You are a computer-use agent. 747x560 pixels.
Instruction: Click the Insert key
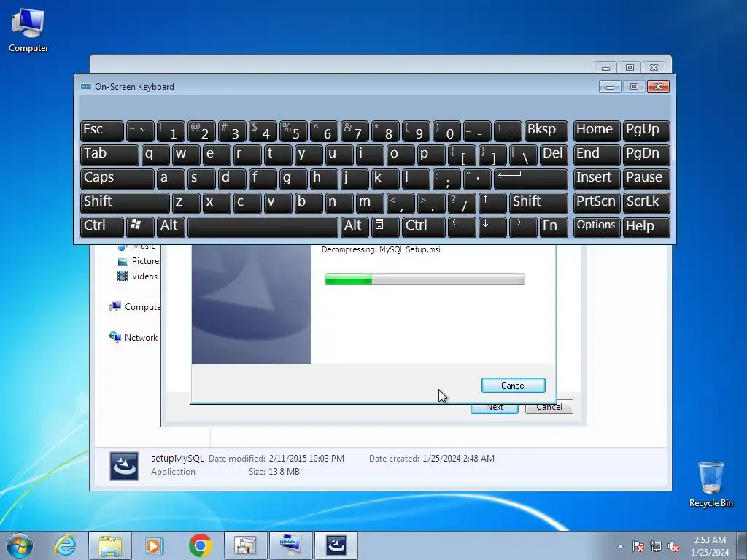coord(597,179)
